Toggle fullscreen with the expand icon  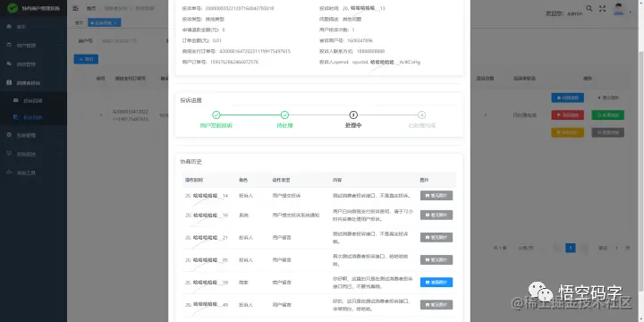pyautogui.click(x=602, y=8)
